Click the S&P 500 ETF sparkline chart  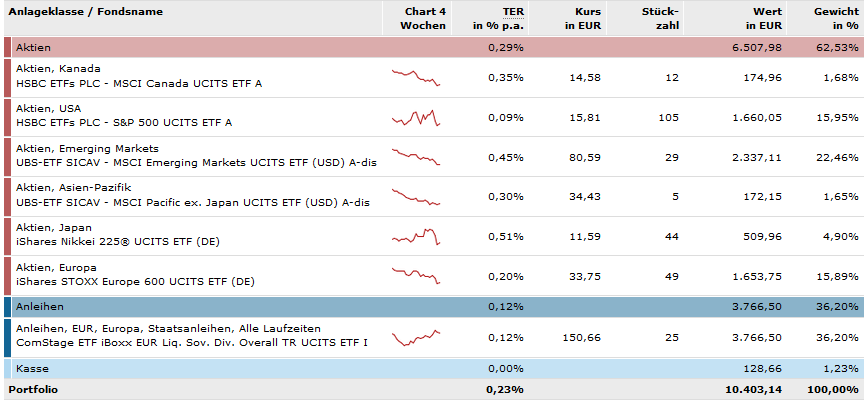pos(416,117)
